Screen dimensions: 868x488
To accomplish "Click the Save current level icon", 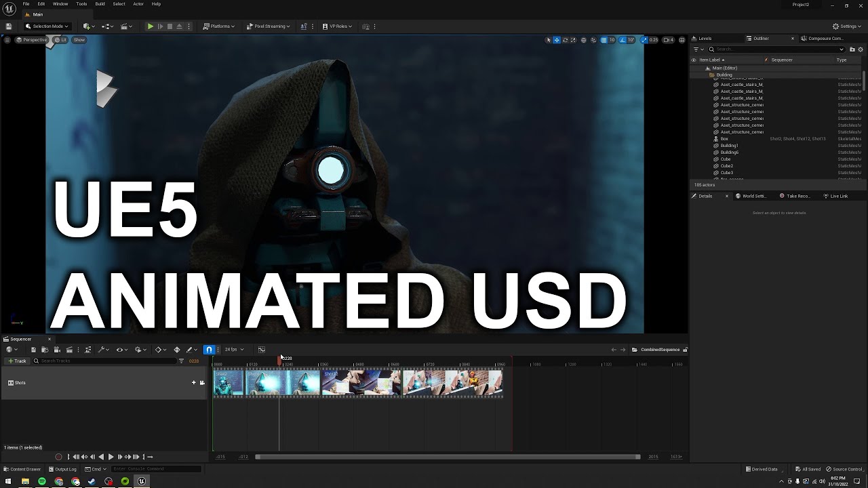I will [x=9, y=26].
